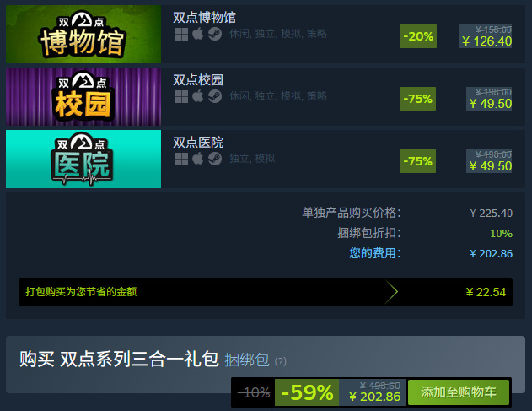532x411 pixels.
Task: Open the 双点校园 title link
Action: [x=198, y=80]
